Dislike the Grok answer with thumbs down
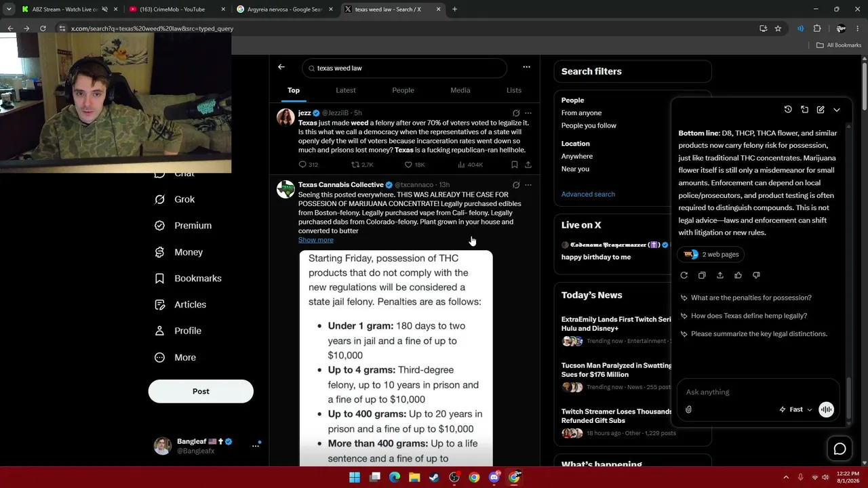Viewport: 868px width, 488px height. point(756,275)
